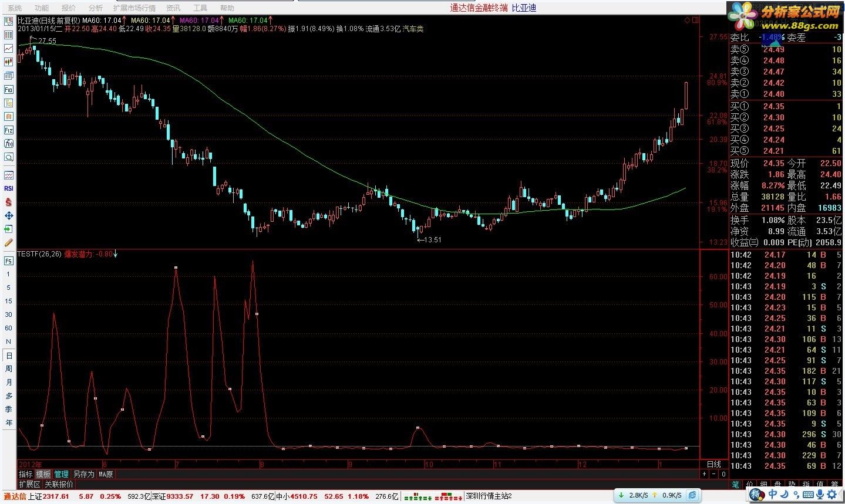Select the 周 weekly period
Image resolution: width=845 pixels, height=504 pixels.
click(x=8, y=369)
